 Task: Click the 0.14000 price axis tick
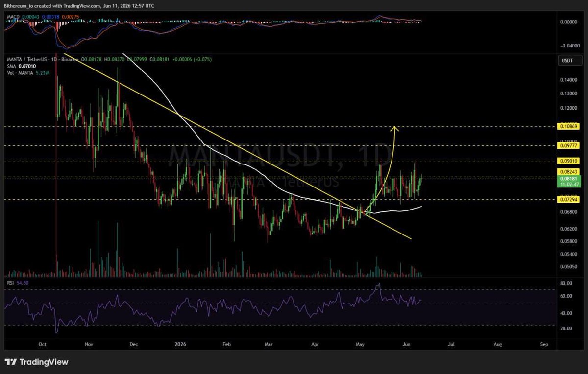click(x=567, y=80)
